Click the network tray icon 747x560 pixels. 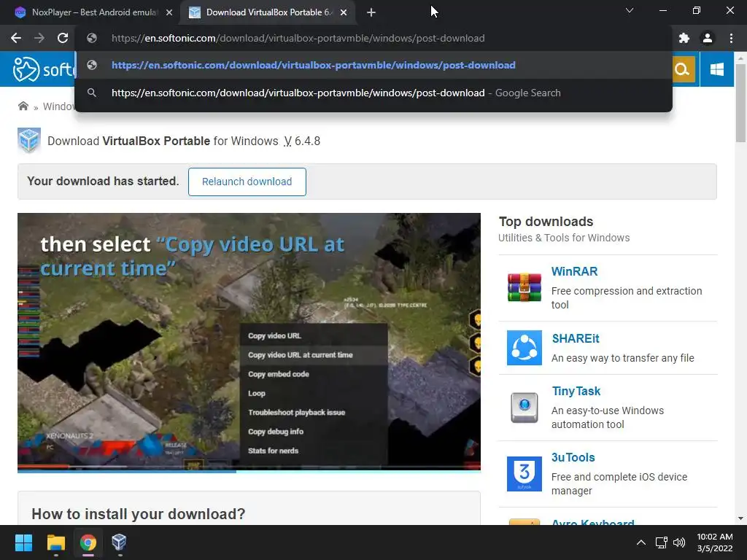pos(661,542)
